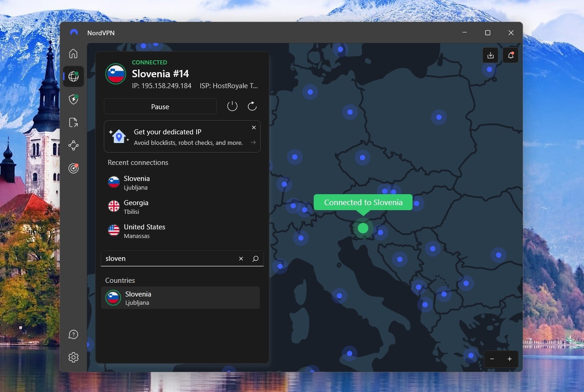Select the VPN servers globe icon
584x392 pixels.
(x=73, y=76)
